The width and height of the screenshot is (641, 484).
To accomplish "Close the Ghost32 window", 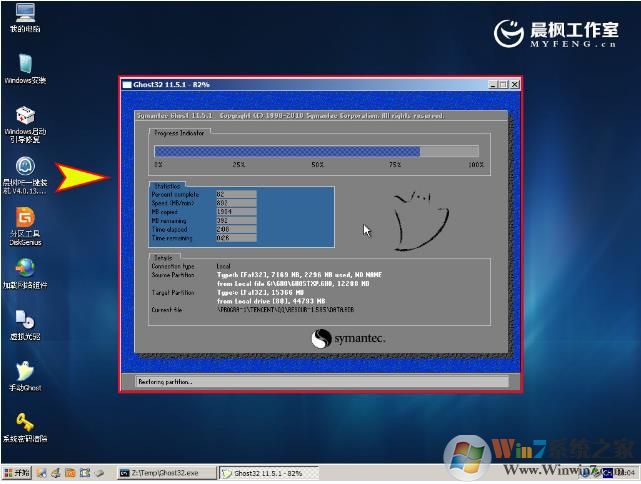I will [514, 85].
